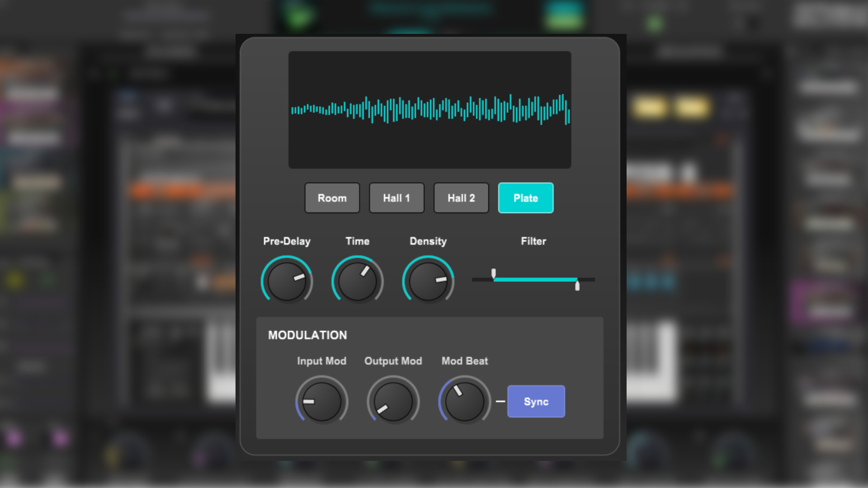Switch to the Hall 1 algorithm
This screenshot has height=488, width=868.
(396, 198)
